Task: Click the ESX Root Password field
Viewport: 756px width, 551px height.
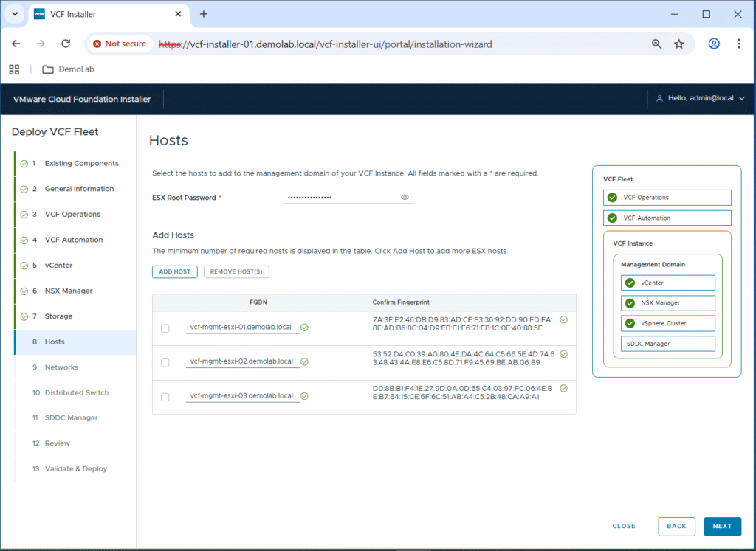Action: coord(341,198)
